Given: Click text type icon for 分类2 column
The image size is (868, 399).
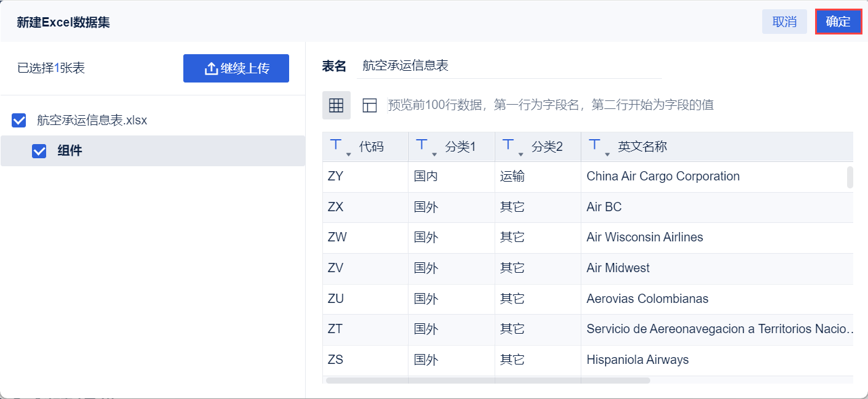Looking at the screenshot, I should tap(508, 145).
